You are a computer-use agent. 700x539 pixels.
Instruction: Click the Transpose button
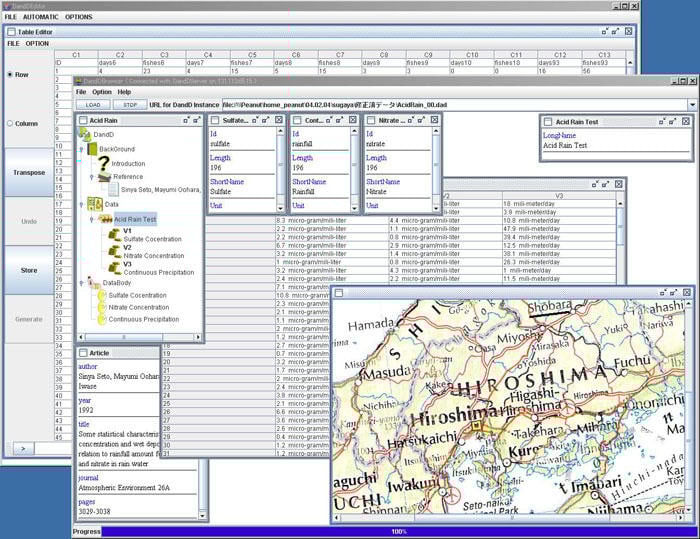29,172
